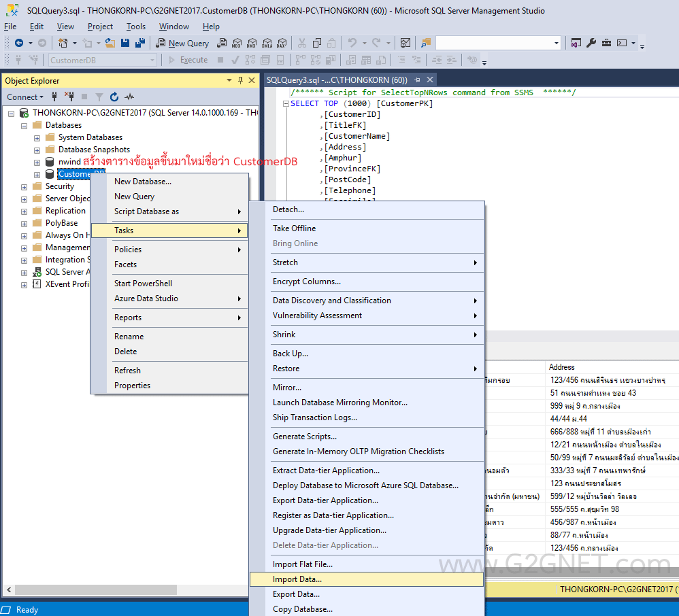
Task: Refresh Object Explorer with circular arrow icon
Action: (x=114, y=97)
